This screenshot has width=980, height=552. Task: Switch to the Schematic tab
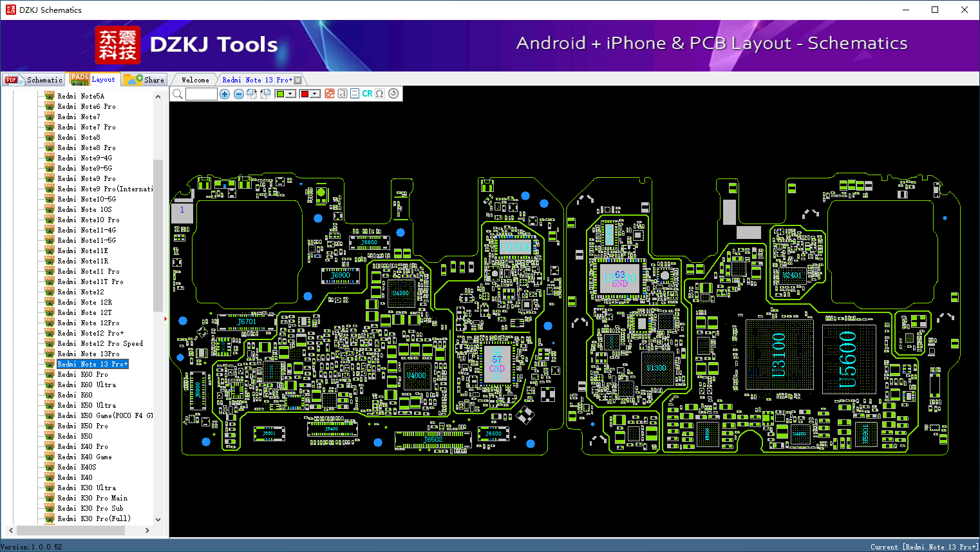point(33,80)
